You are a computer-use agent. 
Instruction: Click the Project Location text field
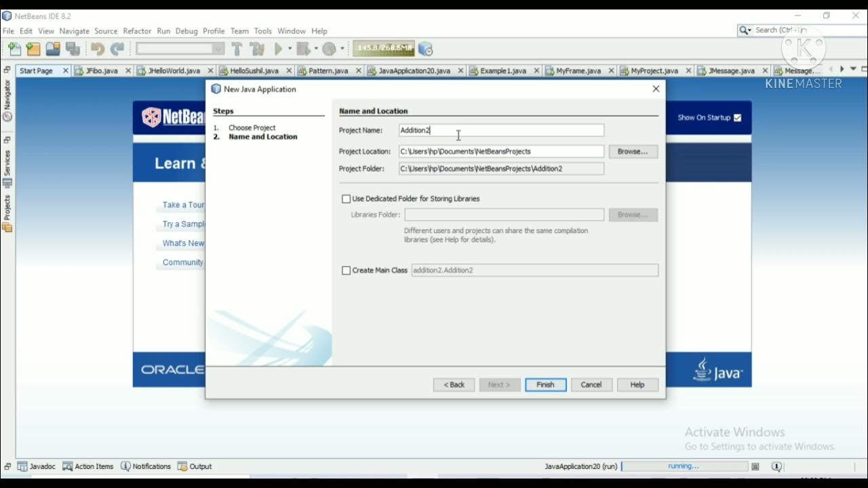pos(501,152)
